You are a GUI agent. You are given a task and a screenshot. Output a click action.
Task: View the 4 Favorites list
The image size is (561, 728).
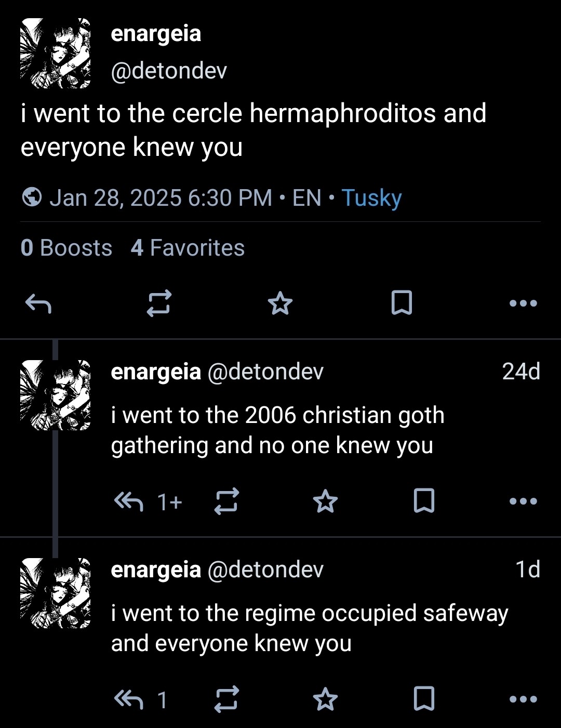188,248
